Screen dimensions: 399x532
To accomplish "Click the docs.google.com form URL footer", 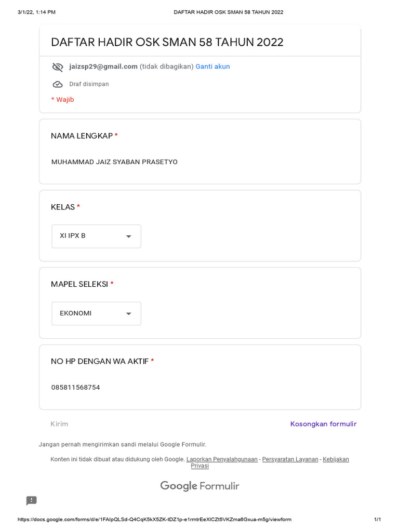I will (154, 520).
